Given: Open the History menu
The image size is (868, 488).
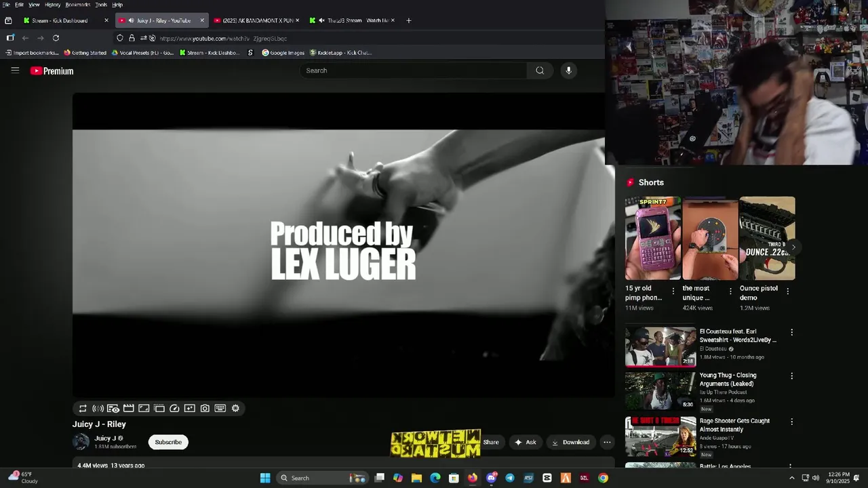Looking at the screenshot, I should [x=52, y=5].
